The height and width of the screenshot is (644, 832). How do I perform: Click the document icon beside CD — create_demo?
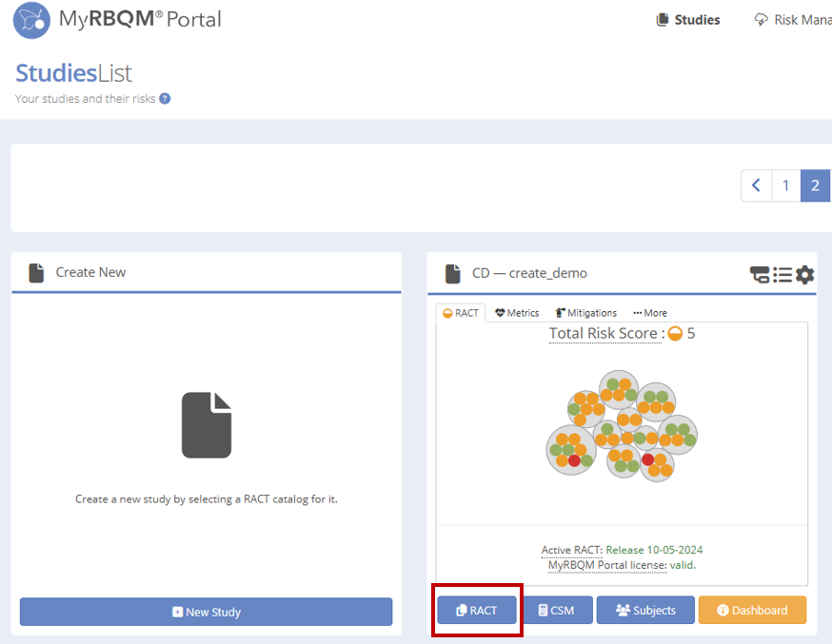(x=452, y=274)
